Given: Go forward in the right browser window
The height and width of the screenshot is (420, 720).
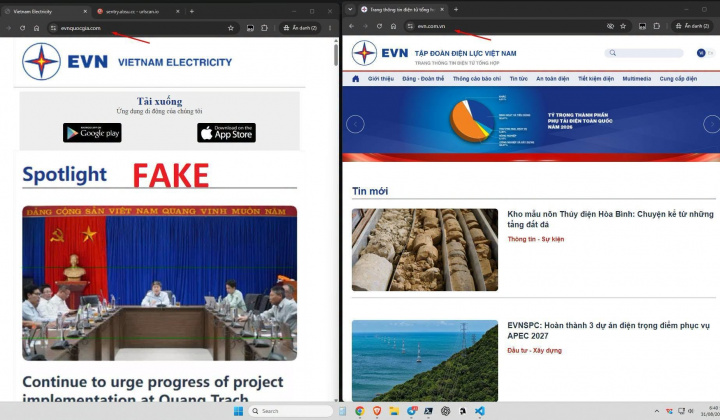Looking at the screenshot, I should tap(366, 26).
